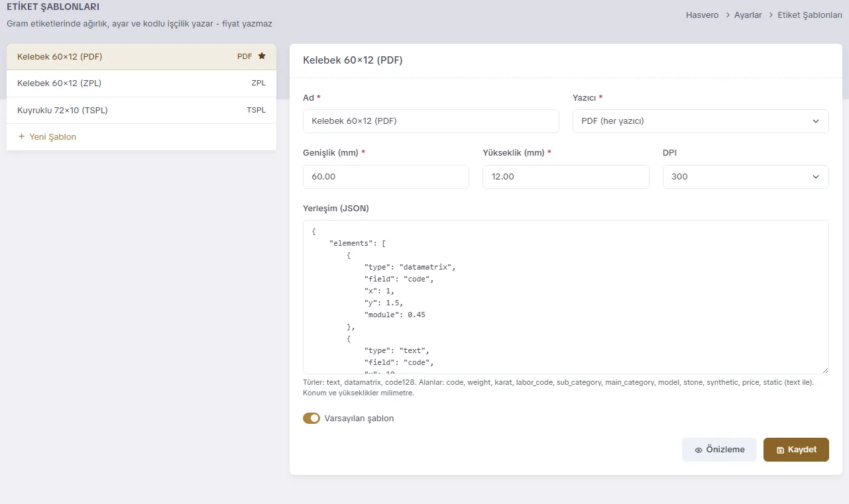Click inside the Yerleşim (JSON) text area
The width and height of the screenshot is (849, 504).
pos(566,297)
